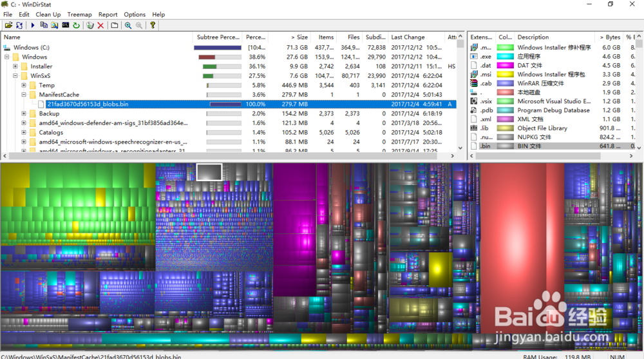This screenshot has height=359, width=644.
Task: Select the 21fad3670d56153d_blobs.bin file row
Action: (x=229, y=104)
